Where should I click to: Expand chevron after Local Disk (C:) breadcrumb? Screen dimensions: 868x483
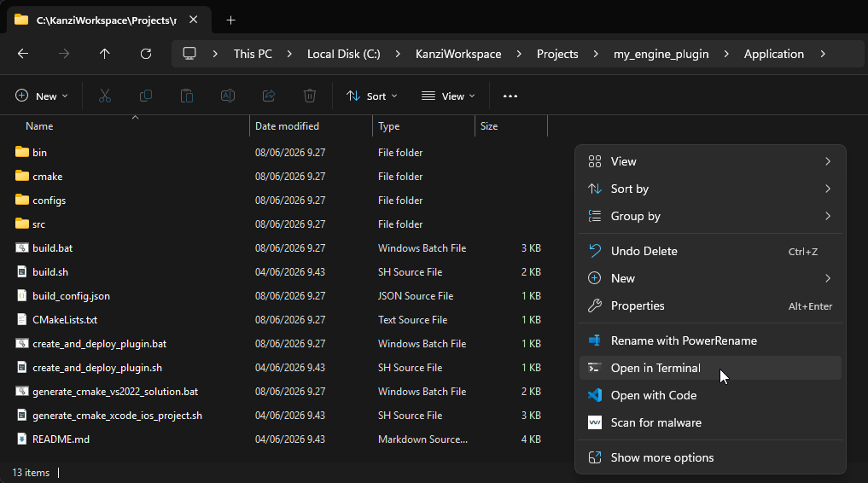(x=398, y=54)
